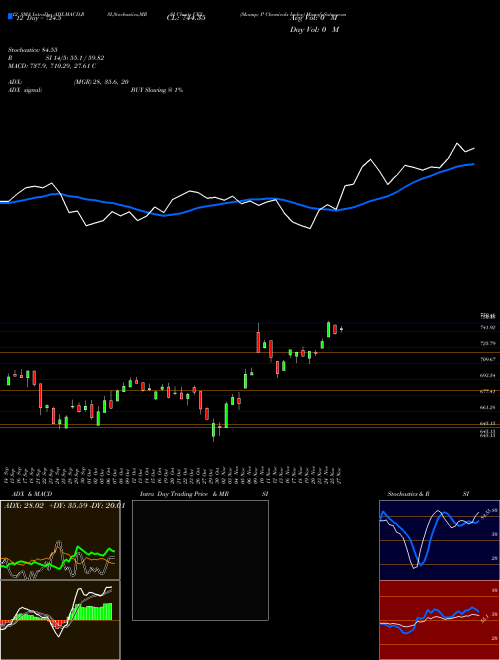Click the 'Day Vol: 0 M' value
The image size is (500, 660).
[314, 29]
